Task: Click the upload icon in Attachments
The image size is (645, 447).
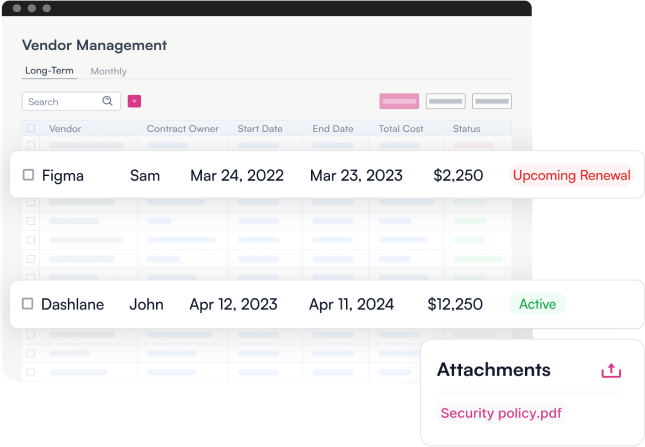Action: coord(611,371)
